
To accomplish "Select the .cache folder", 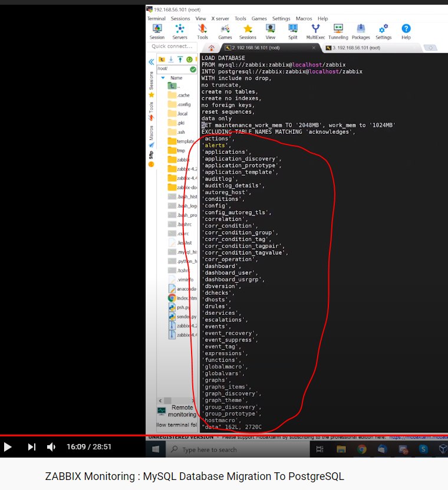I will [x=179, y=95].
